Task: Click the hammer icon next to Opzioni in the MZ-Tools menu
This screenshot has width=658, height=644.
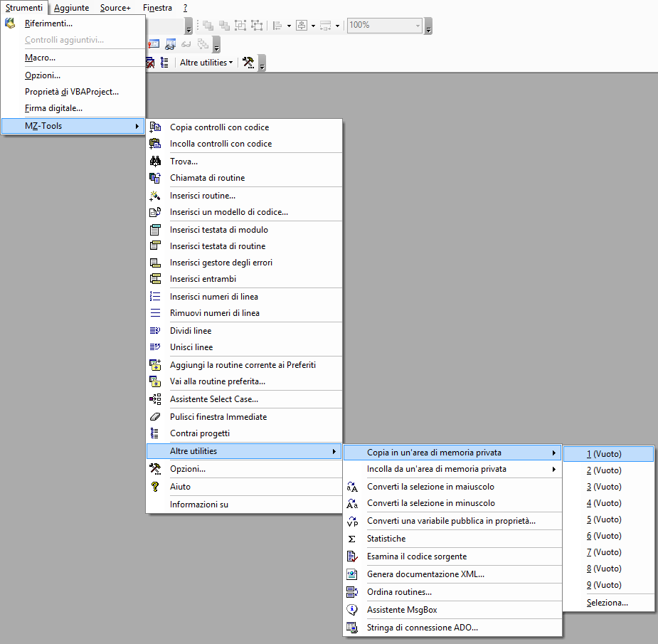Action: [155, 468]
